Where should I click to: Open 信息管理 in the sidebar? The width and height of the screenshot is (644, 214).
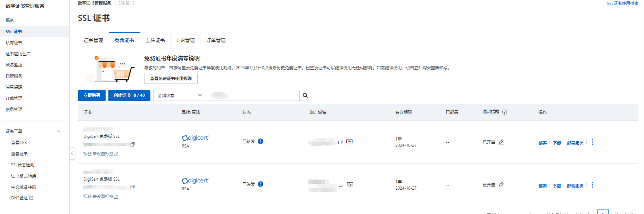tap(14, 109)
